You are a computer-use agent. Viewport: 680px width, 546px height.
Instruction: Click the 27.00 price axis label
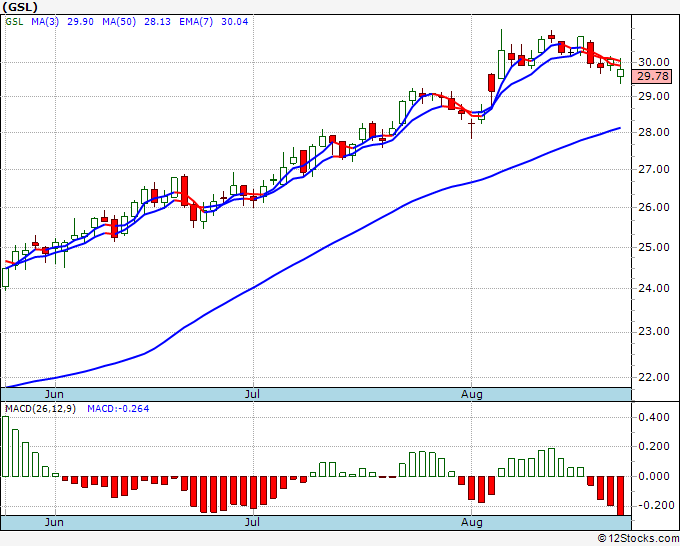(654, 169)
